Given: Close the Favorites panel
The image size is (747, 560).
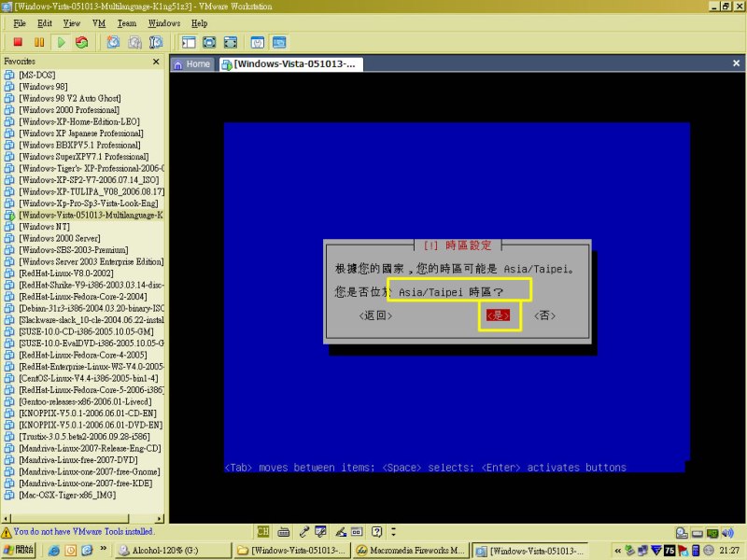Looking at the screenshot, I should [156, 62].
